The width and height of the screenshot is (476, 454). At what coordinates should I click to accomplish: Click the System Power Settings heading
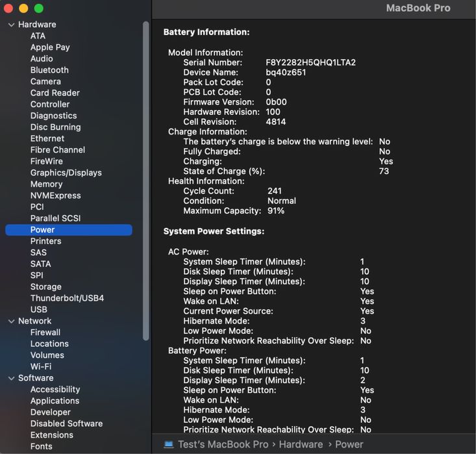coord(214,231)
